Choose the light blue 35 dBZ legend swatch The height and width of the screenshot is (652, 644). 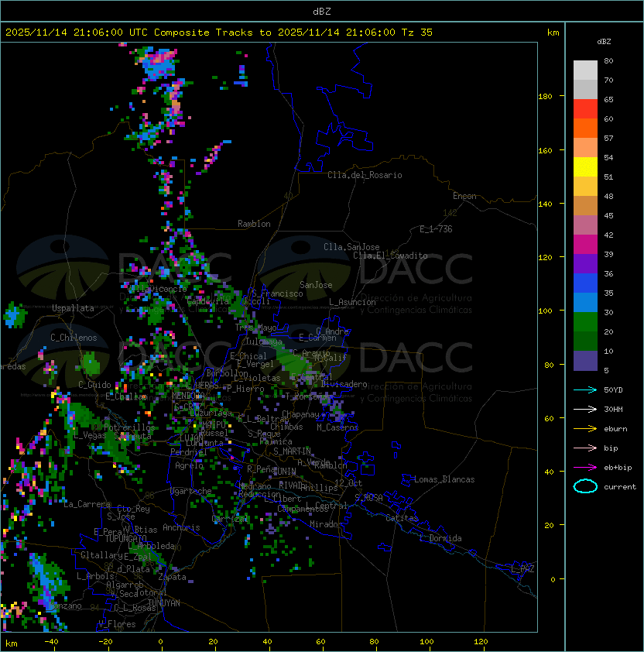coord(585,302)
